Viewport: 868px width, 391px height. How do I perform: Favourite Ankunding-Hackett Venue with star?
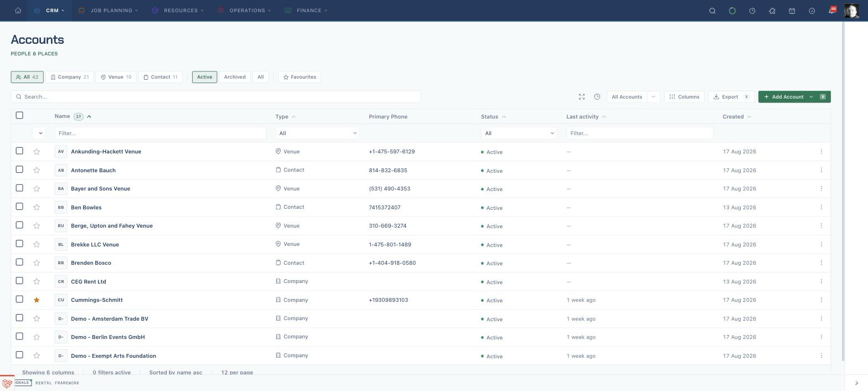(x=37, y=152)
